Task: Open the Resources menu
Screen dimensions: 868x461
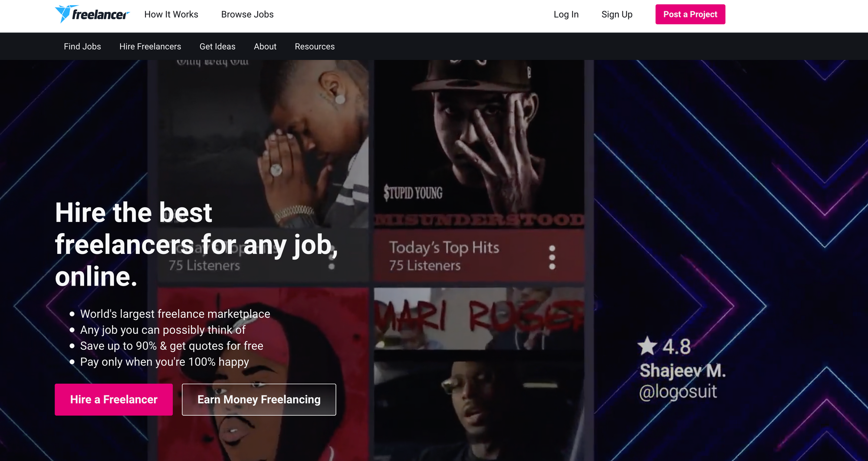Action: [315, 46]
